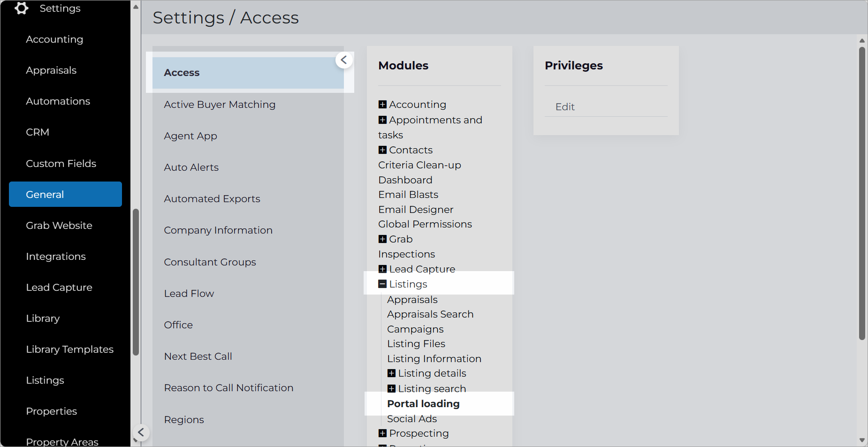This screenshot has width=868, height=447.
Task: Open Company Information settings
Action: [218, 230]
